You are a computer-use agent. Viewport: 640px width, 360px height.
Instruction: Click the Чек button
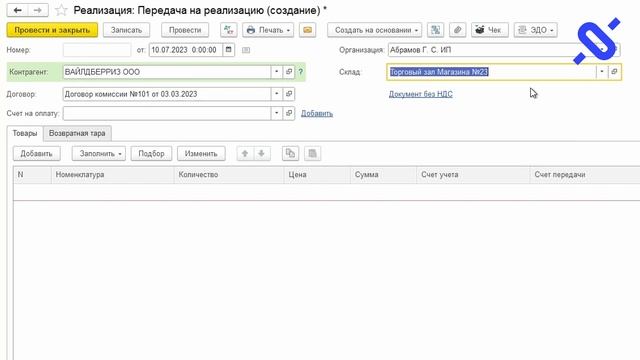[x=490, y=30]
